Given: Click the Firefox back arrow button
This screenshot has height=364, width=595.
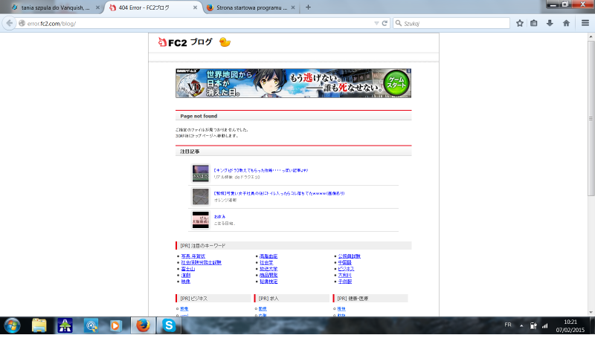Looking at the screenshot, I should [10, 23].
